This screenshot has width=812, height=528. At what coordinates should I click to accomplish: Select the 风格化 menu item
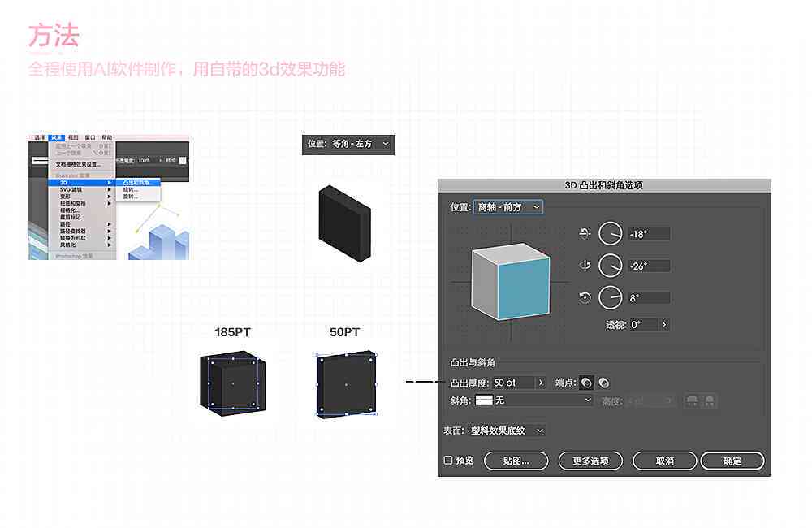click(x=82, y=245)
